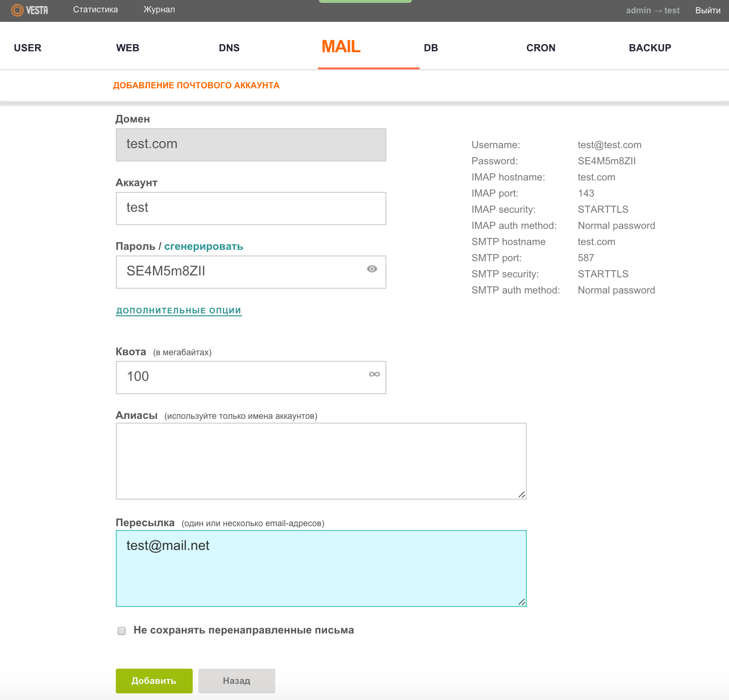
Task: Click SMTP auth method 'Normal password'
Action: (x=616, y=290)
